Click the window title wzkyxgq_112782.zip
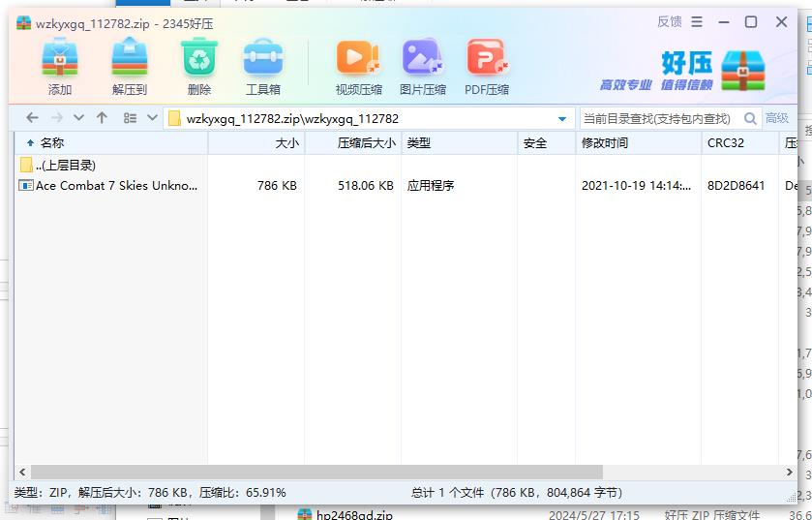The width and height of the screenshot is (812, 520). pos(93,24)
